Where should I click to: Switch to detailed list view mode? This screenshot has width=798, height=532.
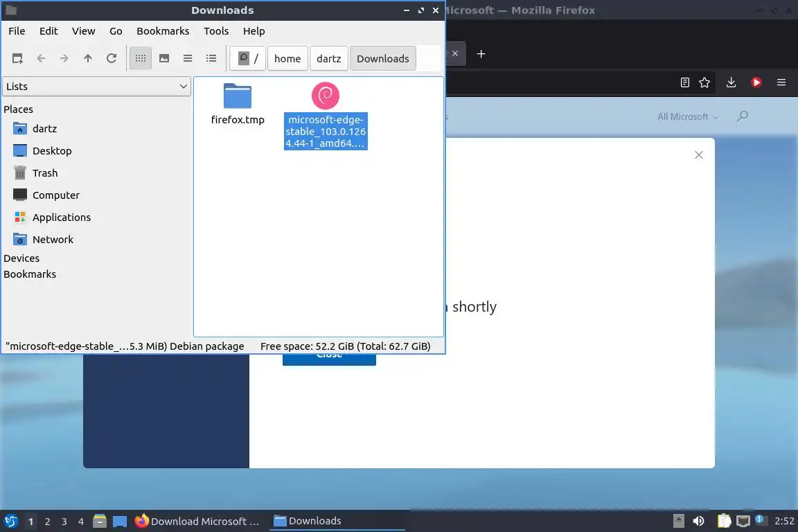point(211,59)
